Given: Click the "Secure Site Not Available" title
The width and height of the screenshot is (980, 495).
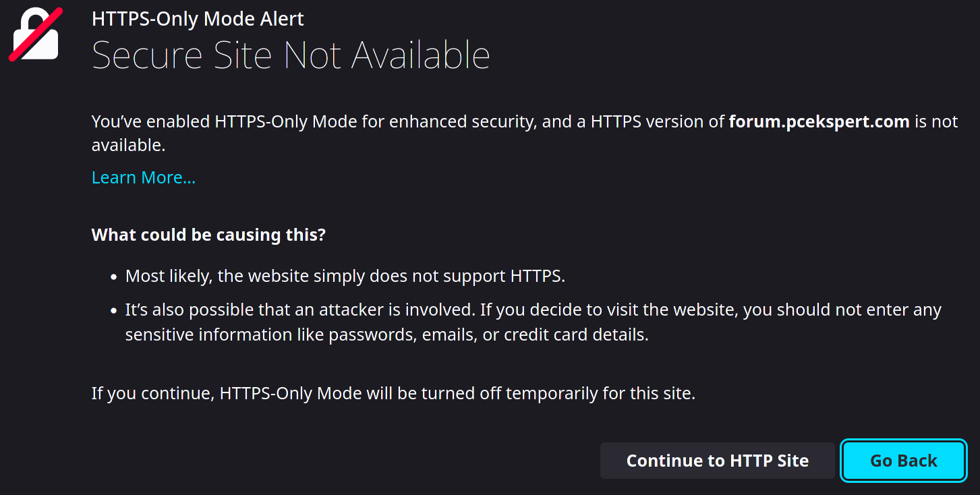Looking at the screenshot, I should (x=291, y=55).
